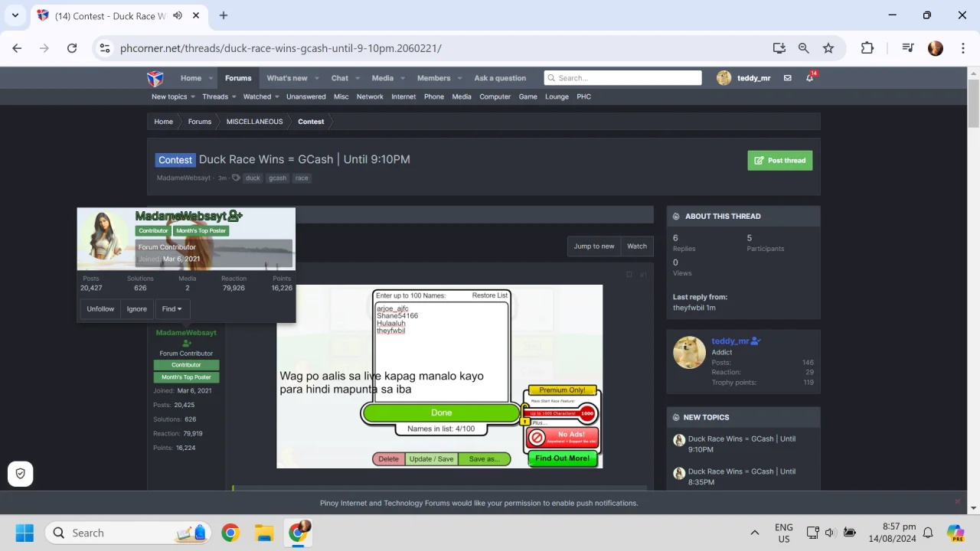This screenshot has width=980, height=551.
Task: Open the Ask a question nav item
Action: coord(500,78)
